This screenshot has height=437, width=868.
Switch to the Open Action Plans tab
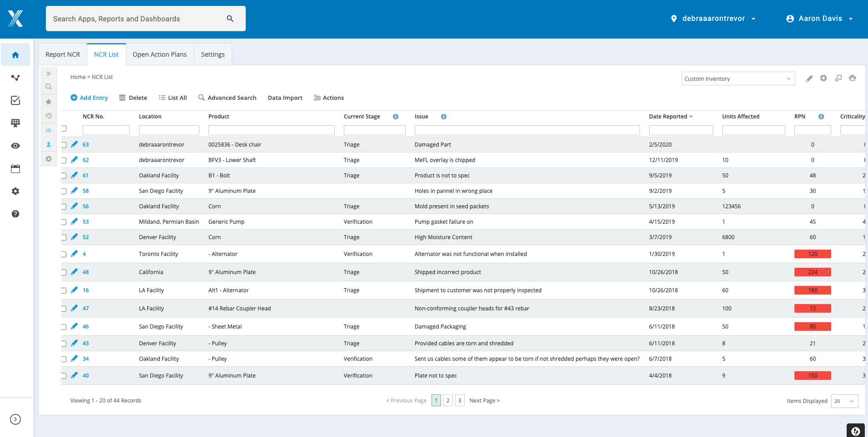pos(159,54)
